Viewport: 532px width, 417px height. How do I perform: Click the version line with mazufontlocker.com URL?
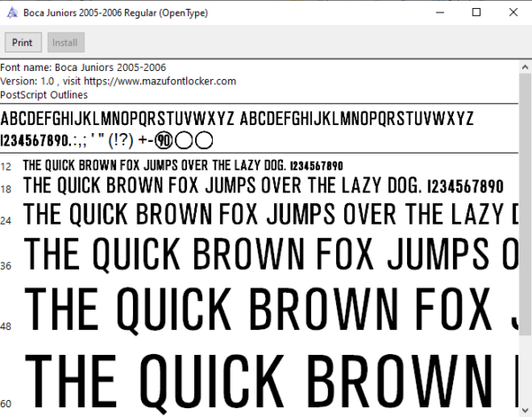coord(118,81)
